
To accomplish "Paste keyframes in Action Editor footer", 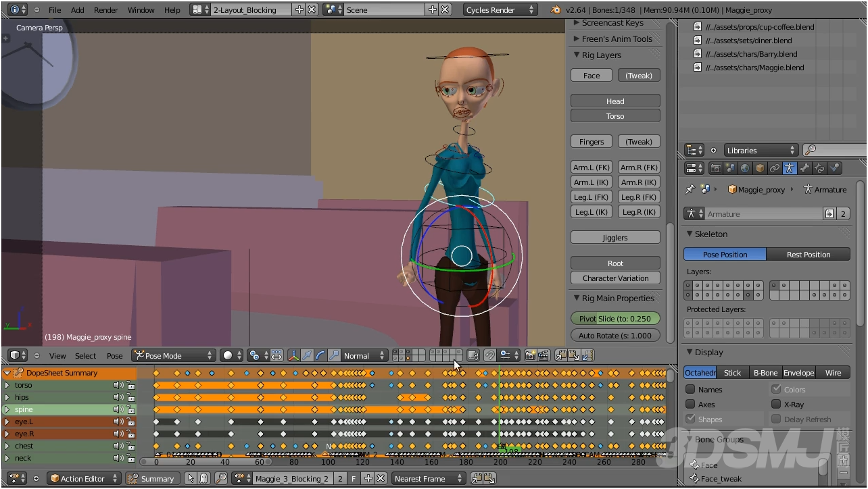I will tap(489, 478).
